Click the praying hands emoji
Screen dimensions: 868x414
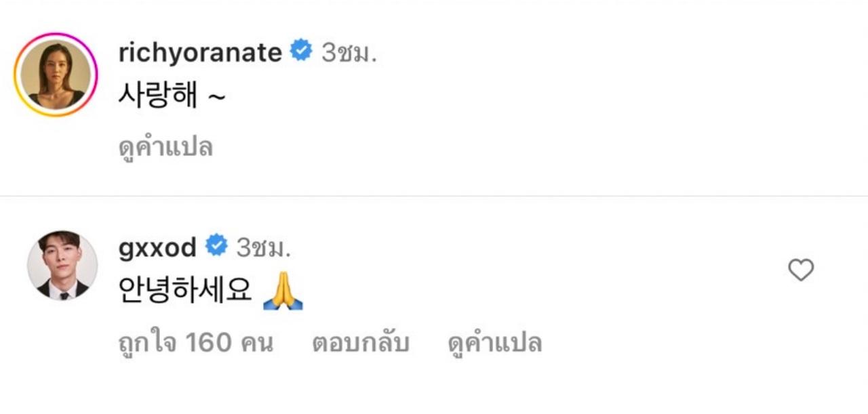pos(282,295)
